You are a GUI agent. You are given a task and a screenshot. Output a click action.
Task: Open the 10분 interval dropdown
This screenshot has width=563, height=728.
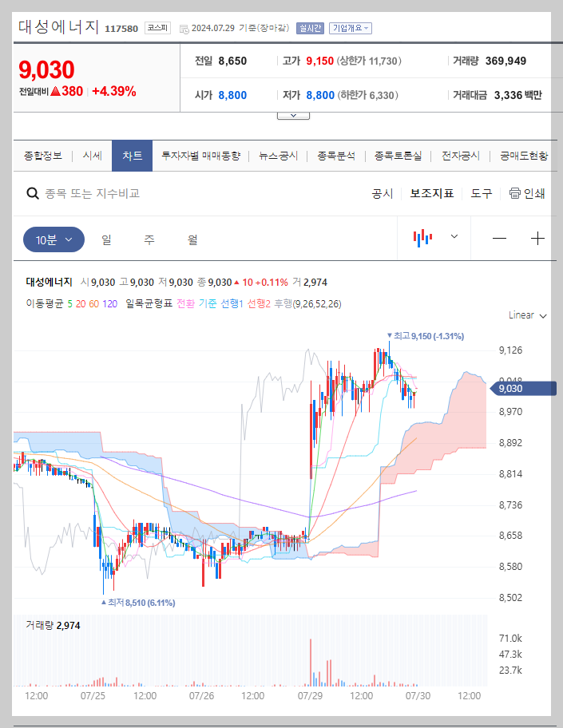click(x=54, y=239)
